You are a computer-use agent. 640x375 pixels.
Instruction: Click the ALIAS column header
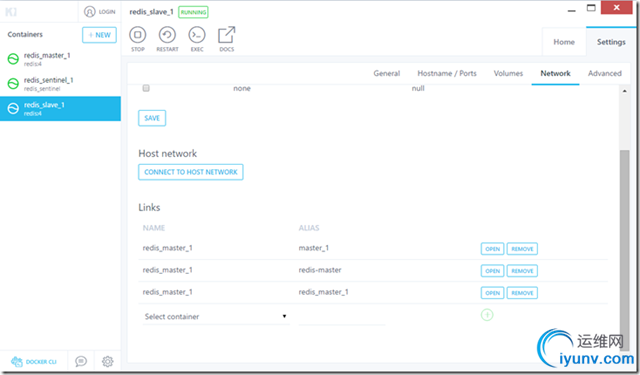coord(309,228)
